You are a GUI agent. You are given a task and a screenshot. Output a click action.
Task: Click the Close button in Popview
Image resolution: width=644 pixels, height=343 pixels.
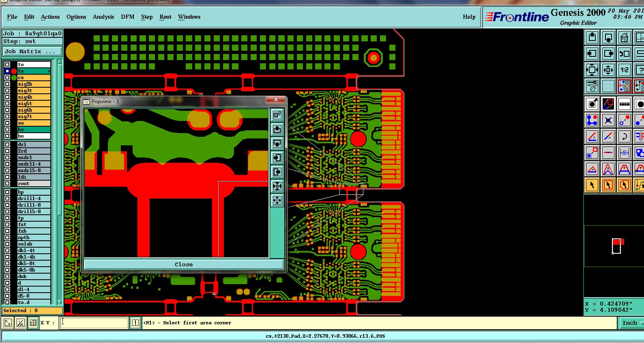pos(184,264)
